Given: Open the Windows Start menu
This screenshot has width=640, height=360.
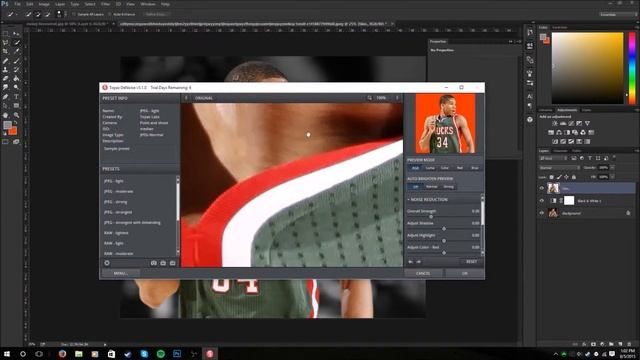Looking at the screenshot, I should [7, 354].
